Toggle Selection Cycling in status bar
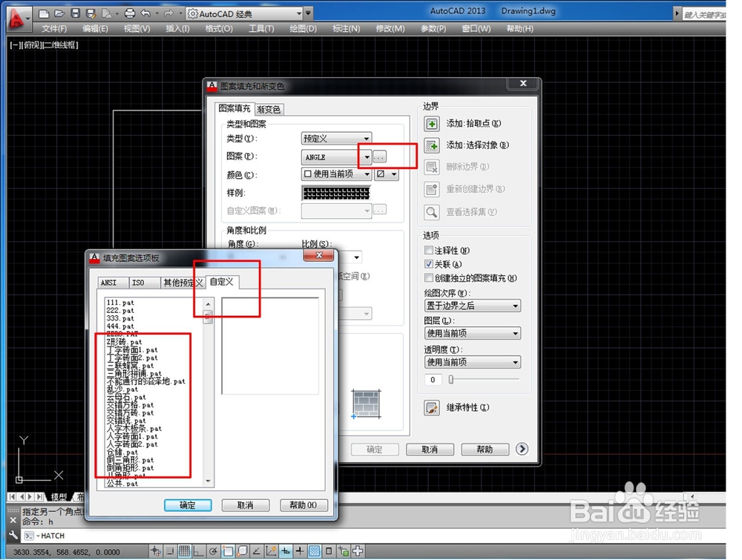This screenshot has width=742, height=560. 343,551
